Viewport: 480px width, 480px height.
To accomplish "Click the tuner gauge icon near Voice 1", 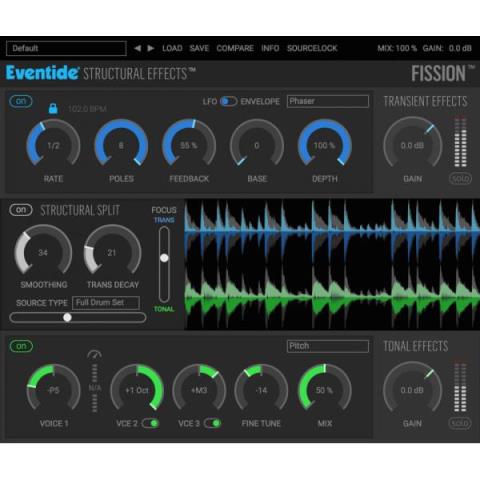I will coord(94,354).
